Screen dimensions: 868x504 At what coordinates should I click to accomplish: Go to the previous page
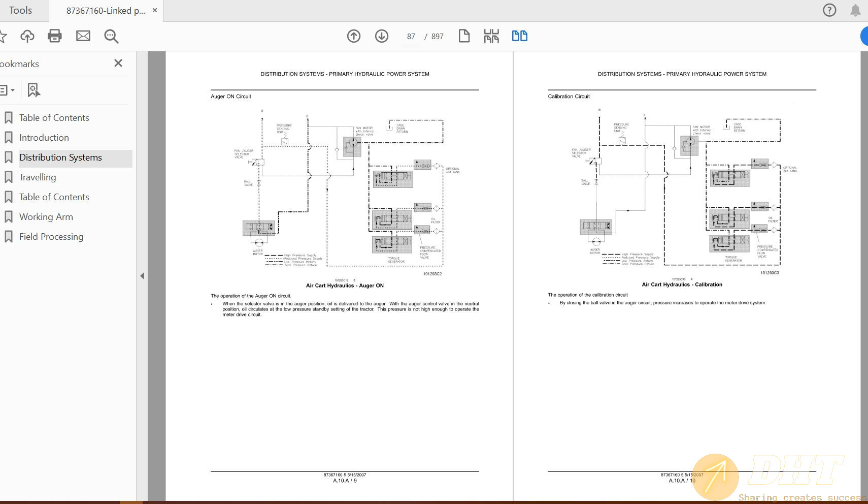354,36
